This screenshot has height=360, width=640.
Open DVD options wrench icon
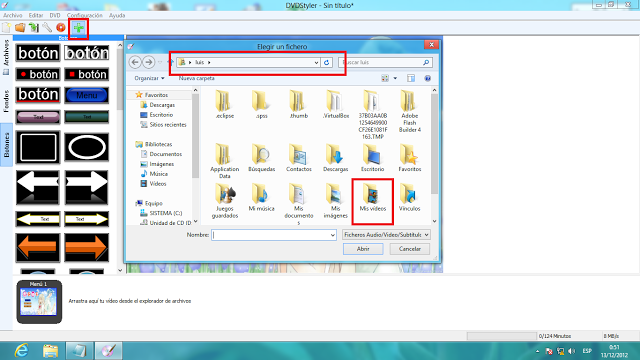47,27
